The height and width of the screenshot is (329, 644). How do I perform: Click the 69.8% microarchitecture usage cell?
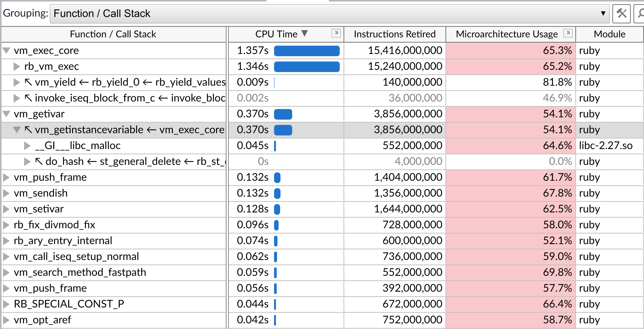click(511, 272)
